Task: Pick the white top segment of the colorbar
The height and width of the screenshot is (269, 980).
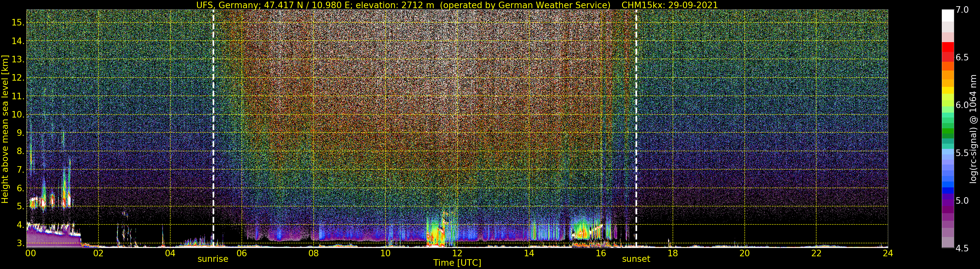Action: pos(948,15)
